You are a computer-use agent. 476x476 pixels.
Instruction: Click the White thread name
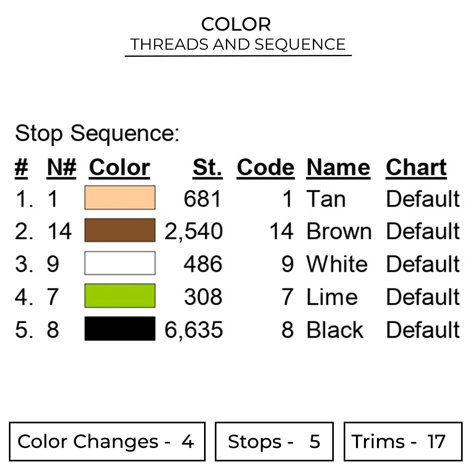point(337,264)
